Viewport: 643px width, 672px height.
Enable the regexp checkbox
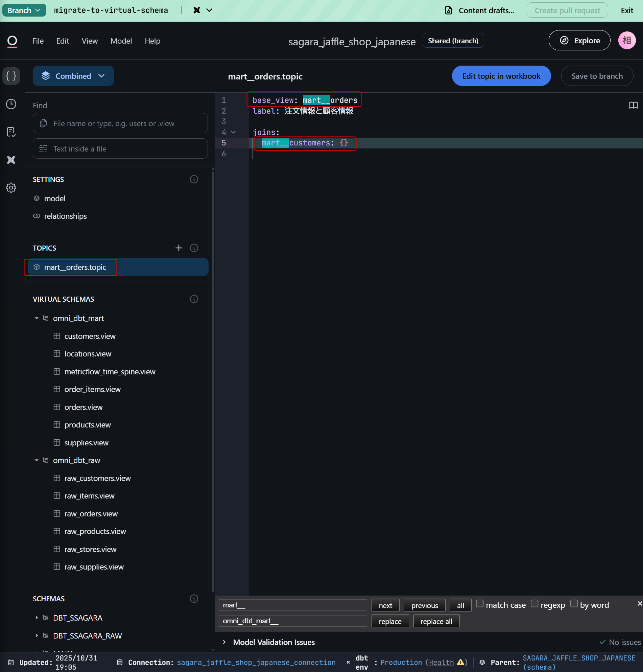(534, 603)
